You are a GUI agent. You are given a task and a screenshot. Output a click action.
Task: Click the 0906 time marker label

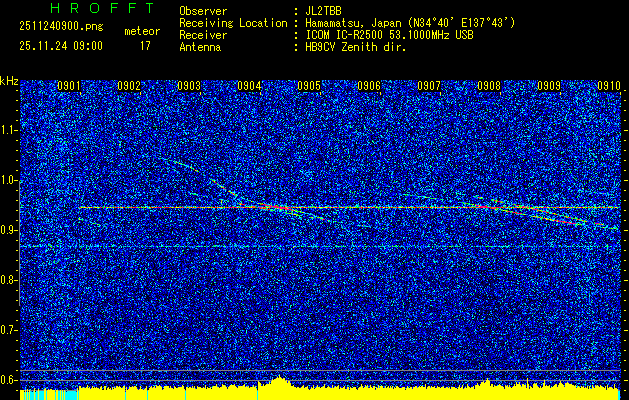pos(369,86)
